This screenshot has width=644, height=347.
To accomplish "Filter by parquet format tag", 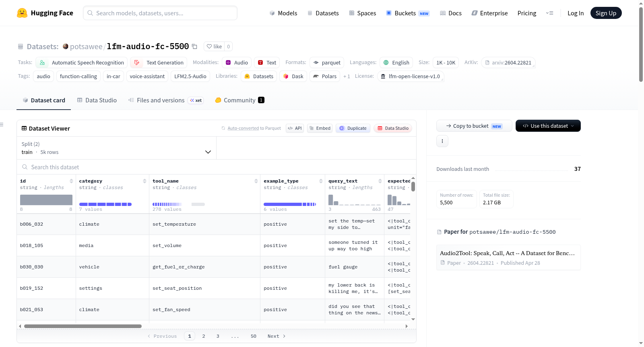I will tap(327, 62).
